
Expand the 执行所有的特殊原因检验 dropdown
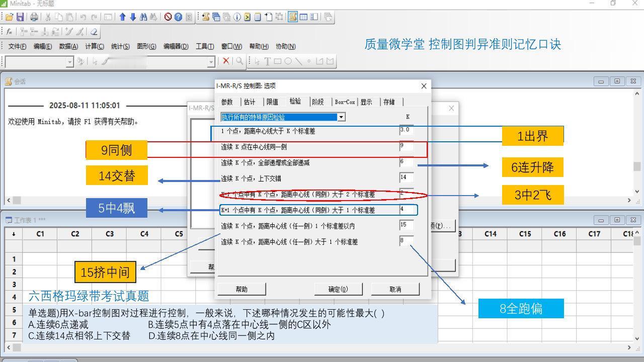pos(341,117)
